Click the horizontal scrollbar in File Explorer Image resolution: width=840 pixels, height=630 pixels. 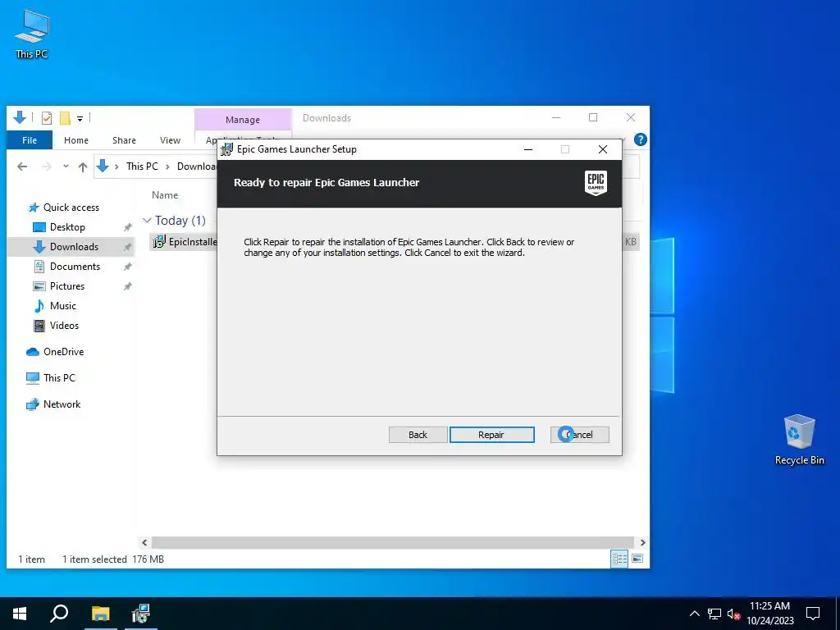393,543
